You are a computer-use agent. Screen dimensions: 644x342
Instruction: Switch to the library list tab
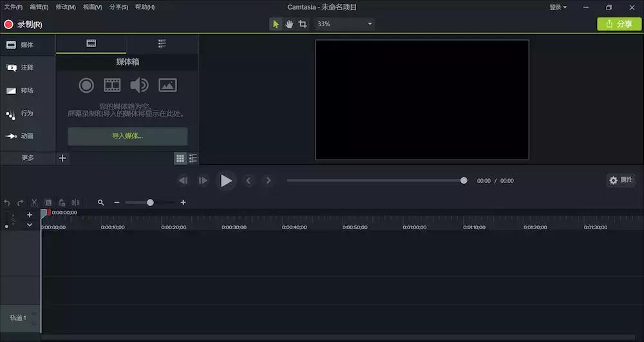tap(162, 44)
